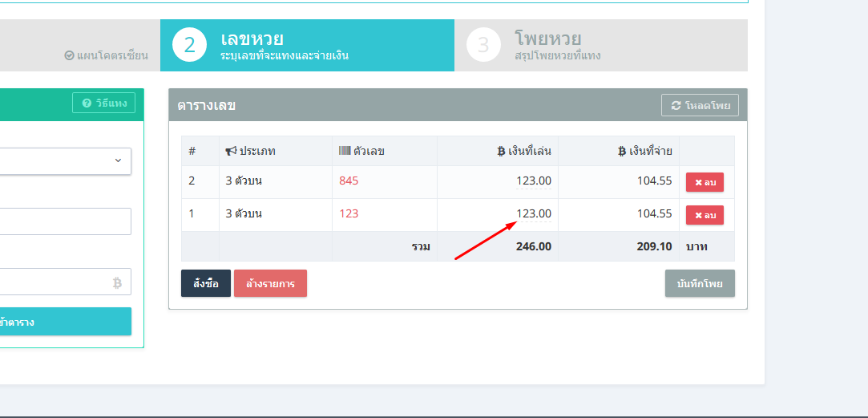Click the baht icon in เงินที่เล่น header
868x418 pixels.
pyautogui.click(x=501, y=151)
